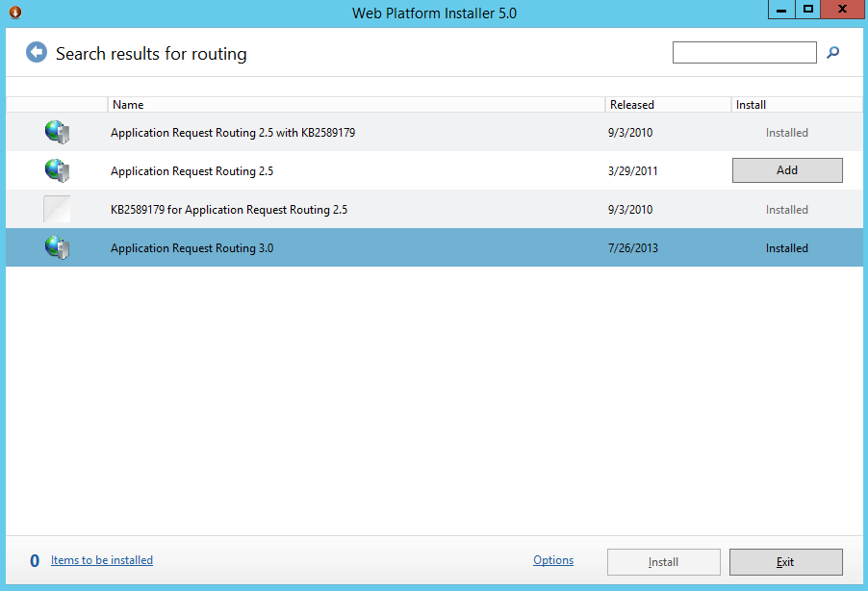This screenshot has width=868, height=591.
Task: Click icon for Application Request Routing 3.0
Action: tap(58, 247)
